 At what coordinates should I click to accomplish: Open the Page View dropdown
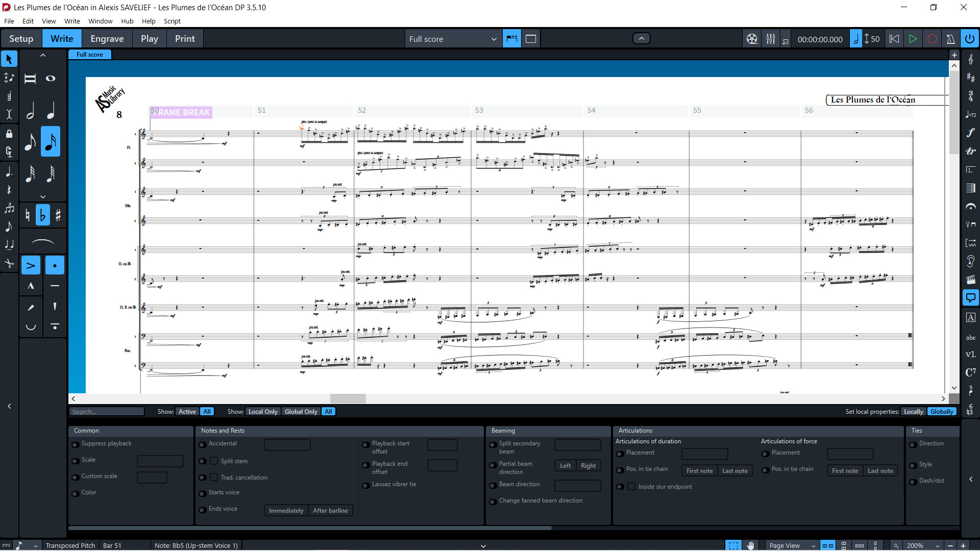[x=792, y=545]
